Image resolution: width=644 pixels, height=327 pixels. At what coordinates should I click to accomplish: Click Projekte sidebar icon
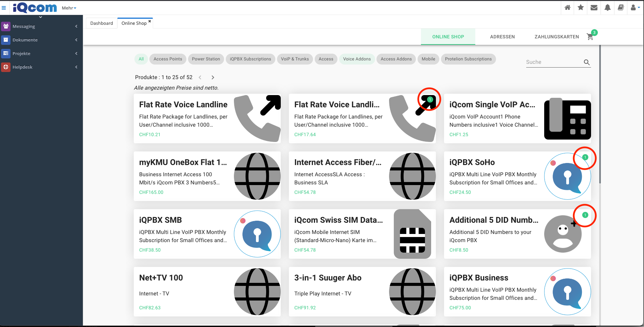pyautogui.click(x=6, y=53)
